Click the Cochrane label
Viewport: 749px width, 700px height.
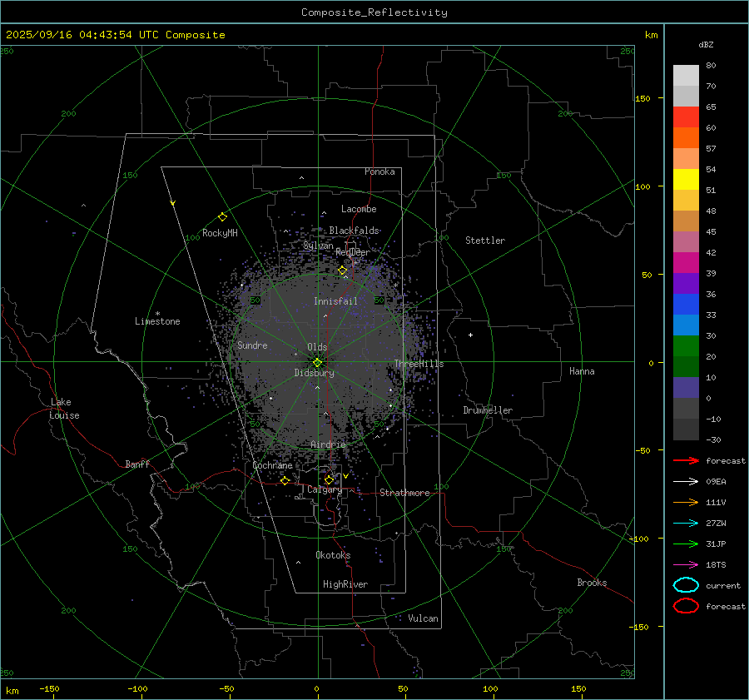[x=272, y=465]
